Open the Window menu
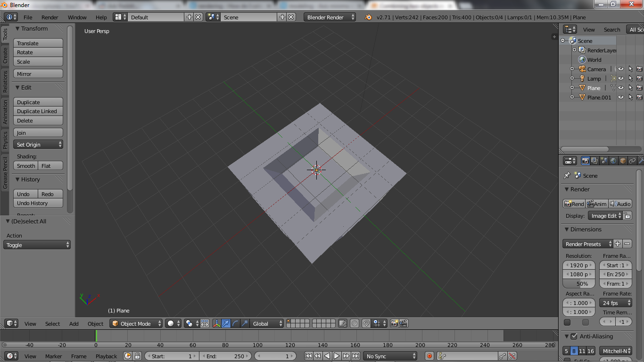This screenshot has height=362, width=644. pos(77,17)
